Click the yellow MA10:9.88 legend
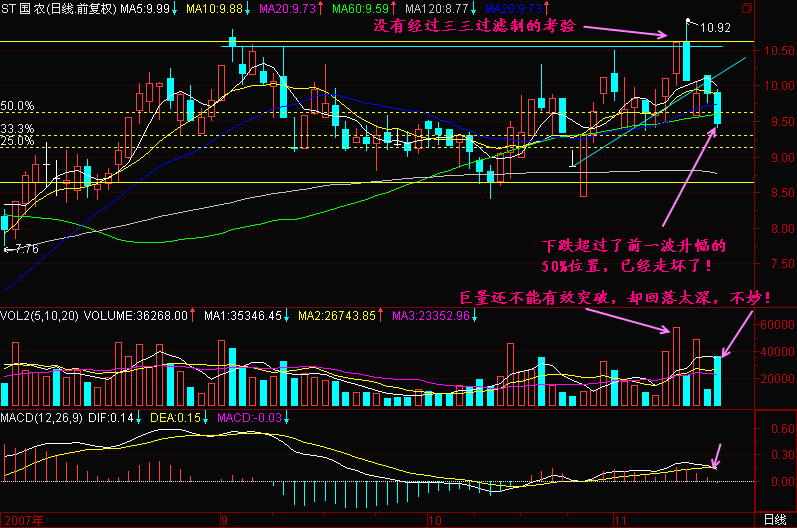The width and height of the screenshot is (797, 528). [214, 9]
